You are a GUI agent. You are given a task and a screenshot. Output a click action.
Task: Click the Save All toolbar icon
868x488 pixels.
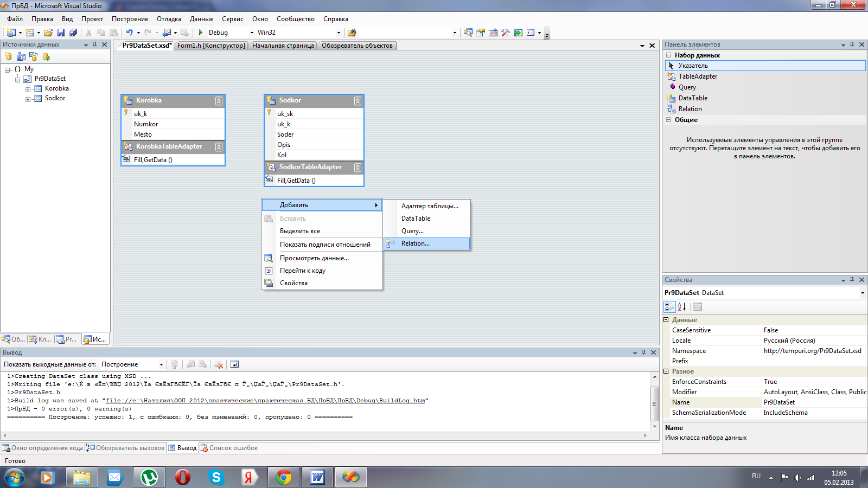click(73, 33)
